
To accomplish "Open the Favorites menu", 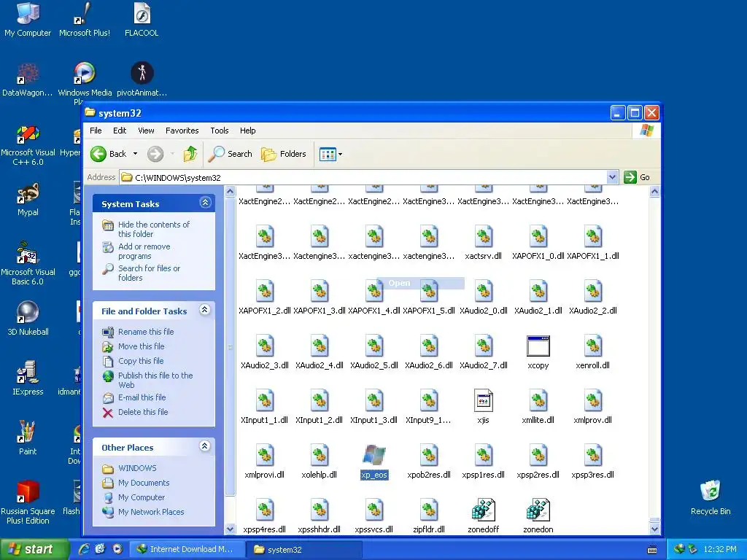I will (182, 131).
